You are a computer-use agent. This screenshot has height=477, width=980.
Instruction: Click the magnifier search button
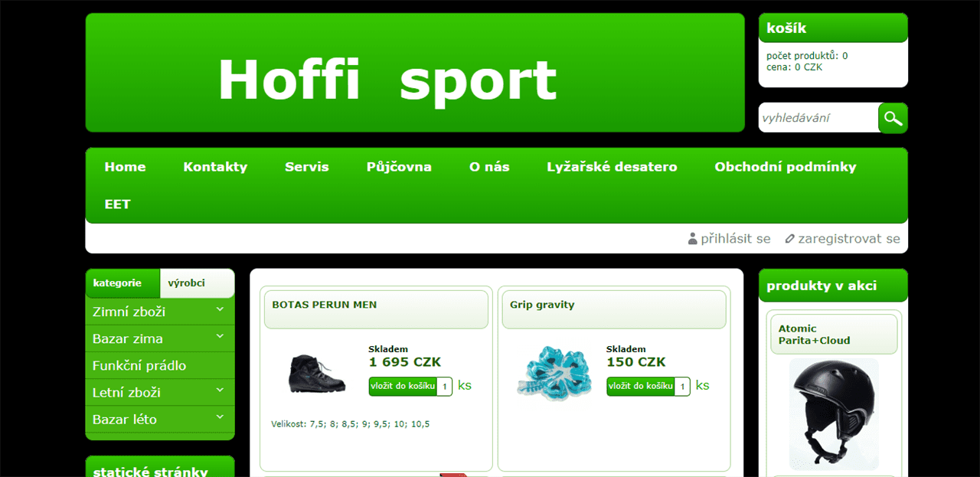[893, 118]
